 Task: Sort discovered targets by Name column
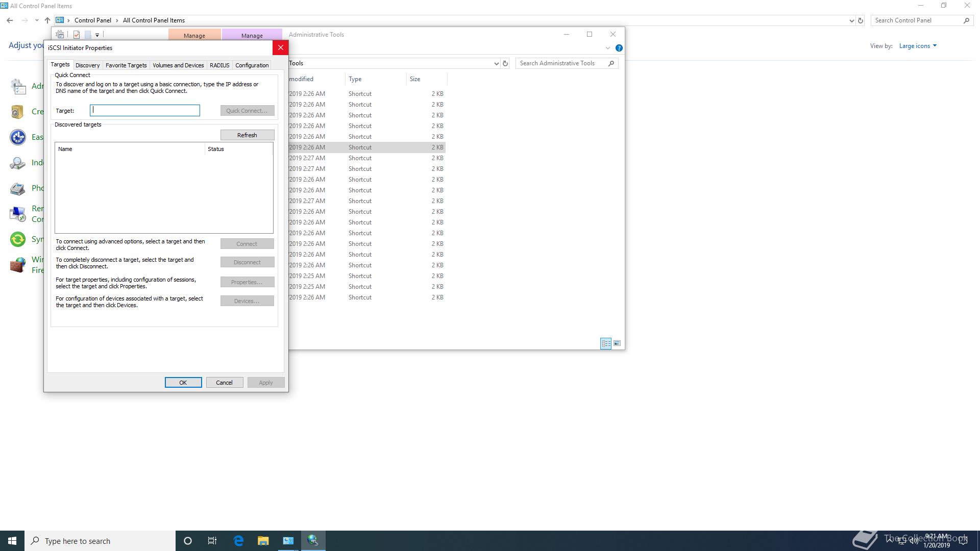click(130, 149)
